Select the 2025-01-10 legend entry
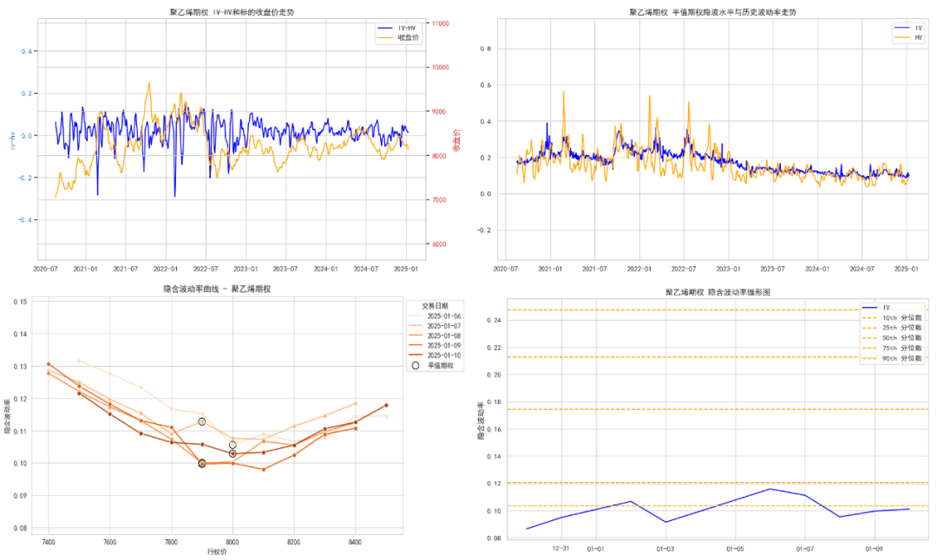Viewport: 937px width, 560px height. 435,355
